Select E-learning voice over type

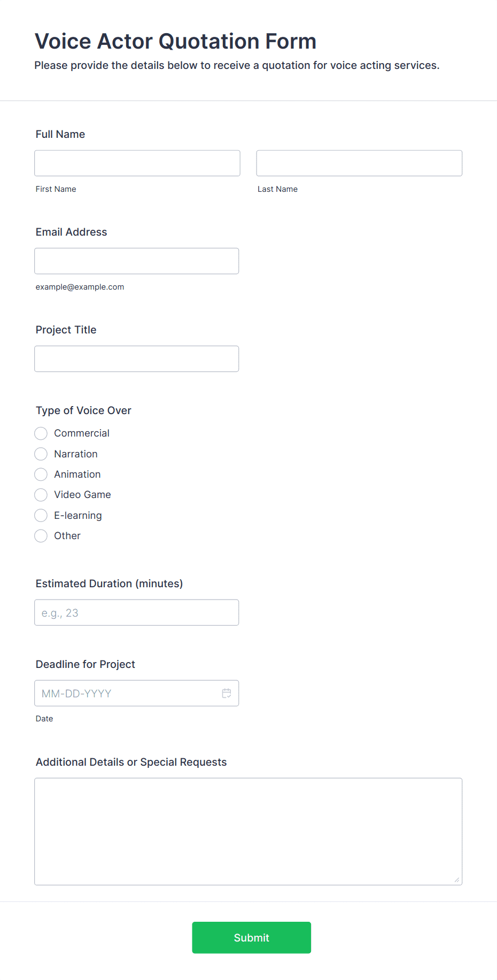[41, 516]
